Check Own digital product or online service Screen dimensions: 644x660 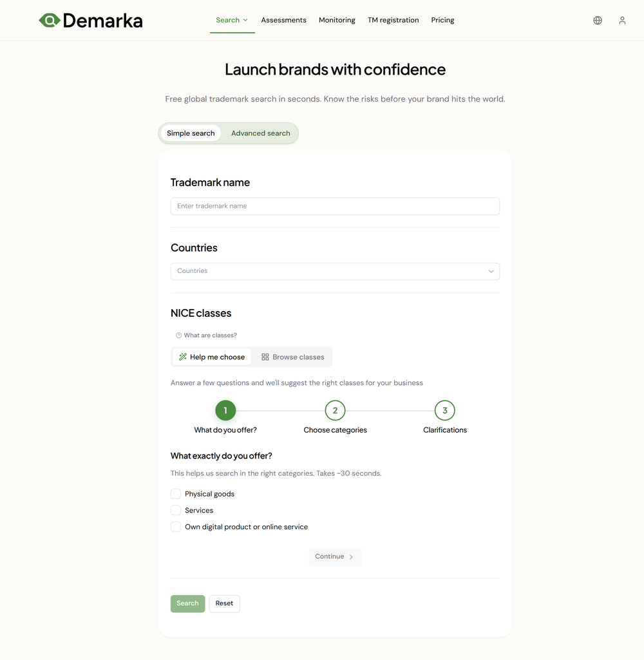pyautogui.click(x=175, y=526)
